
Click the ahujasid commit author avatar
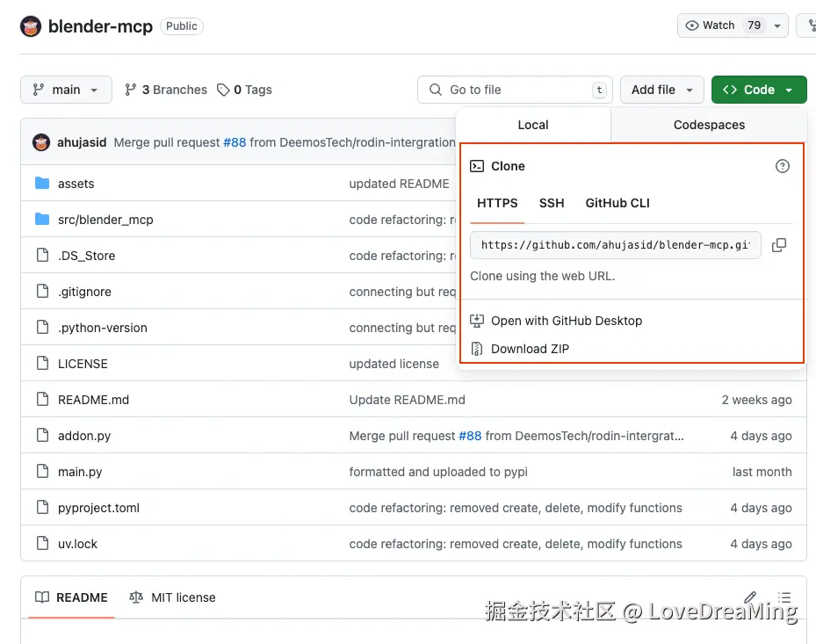pyautogui.click(x=41, y=142)
